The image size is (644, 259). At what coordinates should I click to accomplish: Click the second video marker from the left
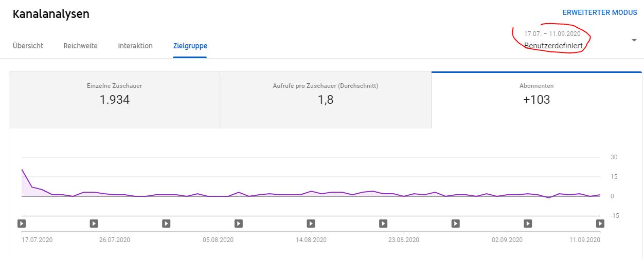94,224
